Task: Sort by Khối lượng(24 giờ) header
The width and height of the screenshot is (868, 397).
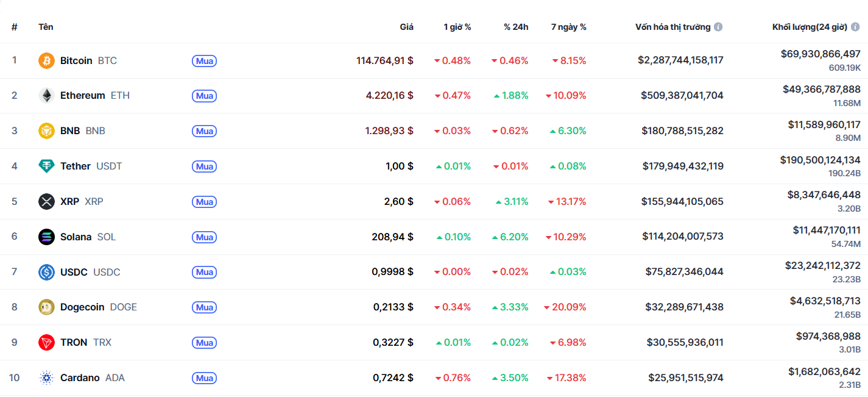Action: coord(810,27)
